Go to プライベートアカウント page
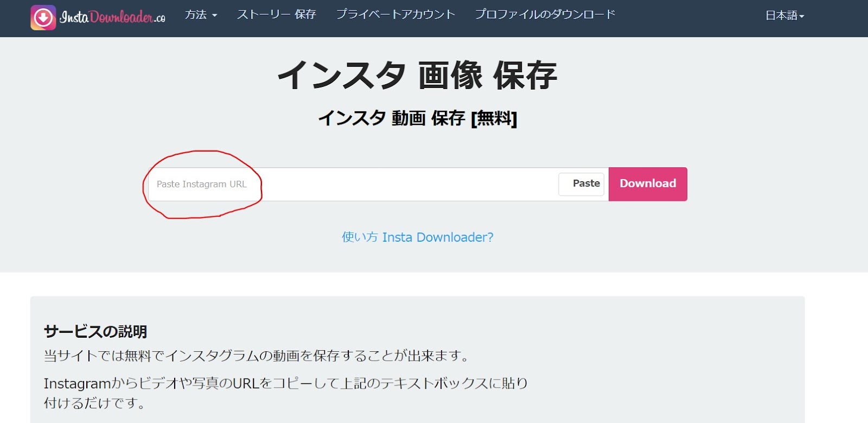Viewport: 868px width, 423px height. pyautogui.click(x=395, y=15)
